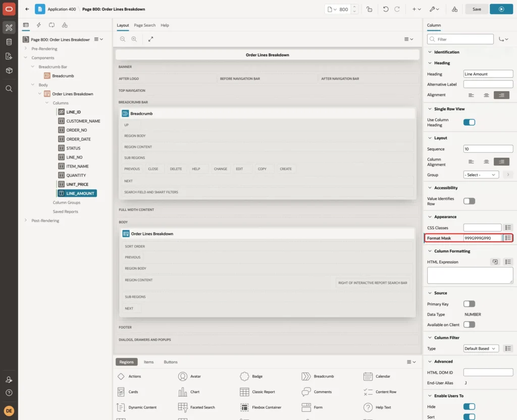Open Shared Components toolbar icon
Viewport: 517px width, 420px height.
(x=455, y=9)
